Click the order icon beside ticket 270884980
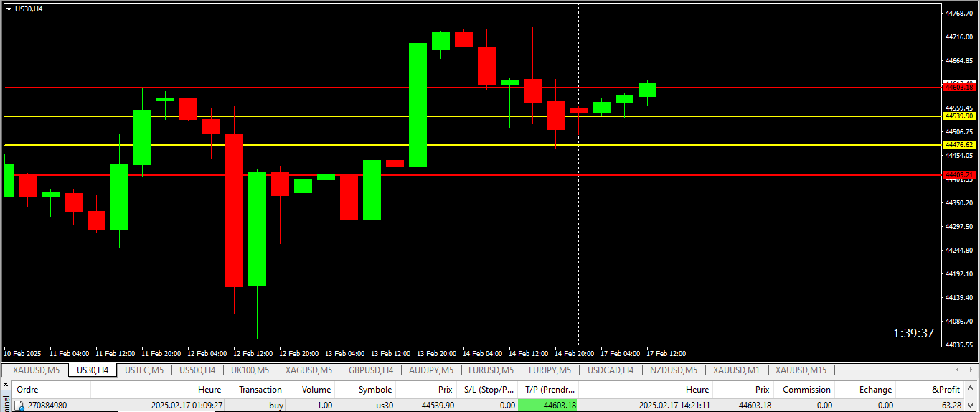The width and height of the screenshot is (980, 412). 20,406
